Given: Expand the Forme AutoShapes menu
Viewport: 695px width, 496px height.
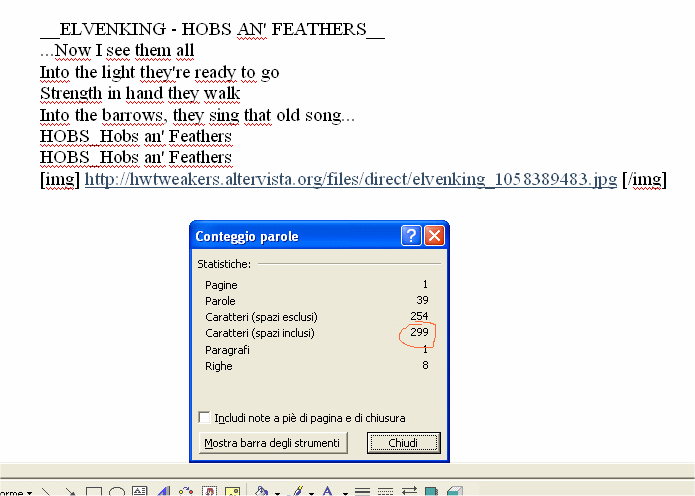Looking at the screenshot, I should pyautogui.click(x=17, y=493).
